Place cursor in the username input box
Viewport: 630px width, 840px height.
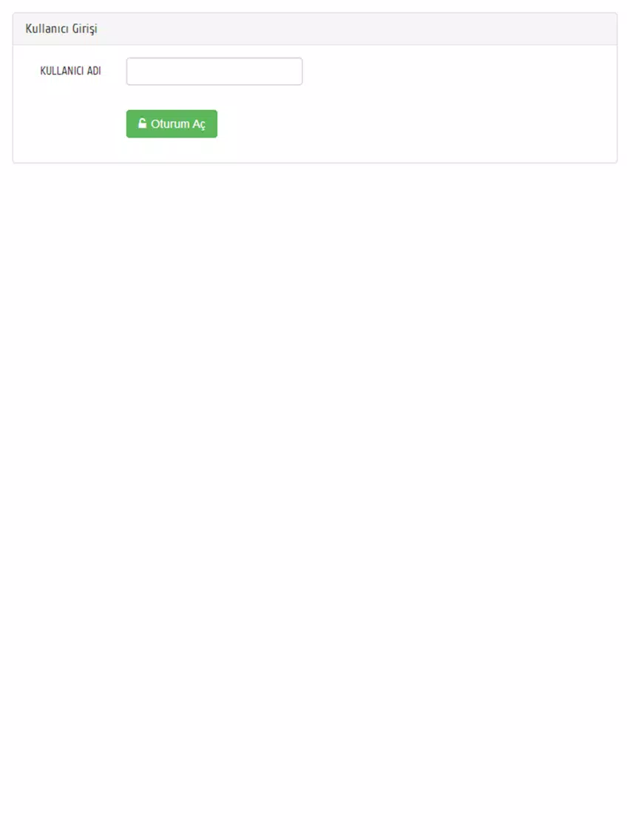pos(214,71)
